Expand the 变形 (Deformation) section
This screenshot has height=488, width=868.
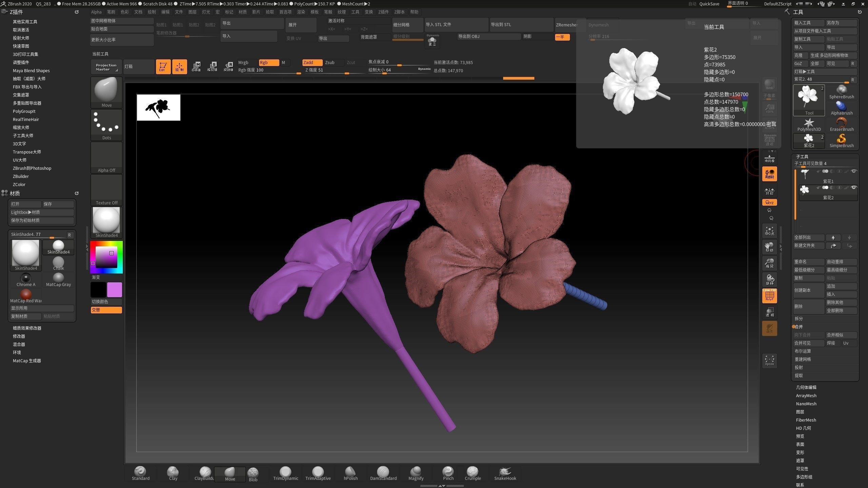(x=800, y=452)
